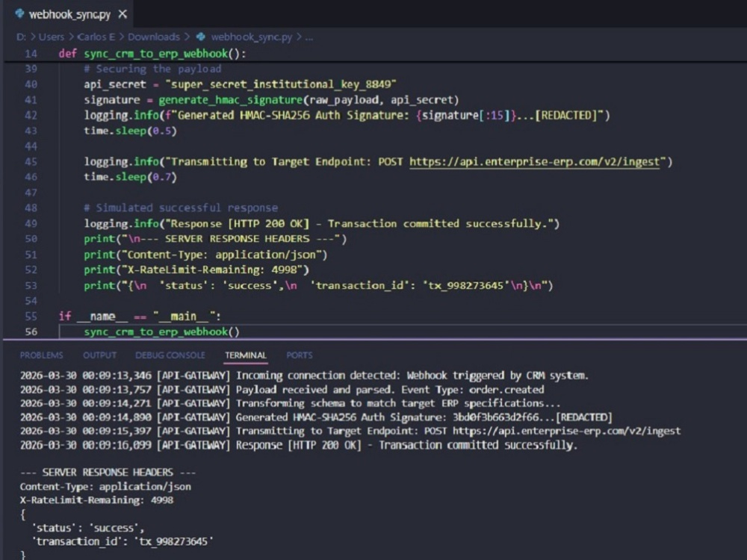This screenshot has height=560, width=747.
Task: Click the 'Content-Type: application/json' print statement
Action: pyautogui.click(x=205, y=255)
